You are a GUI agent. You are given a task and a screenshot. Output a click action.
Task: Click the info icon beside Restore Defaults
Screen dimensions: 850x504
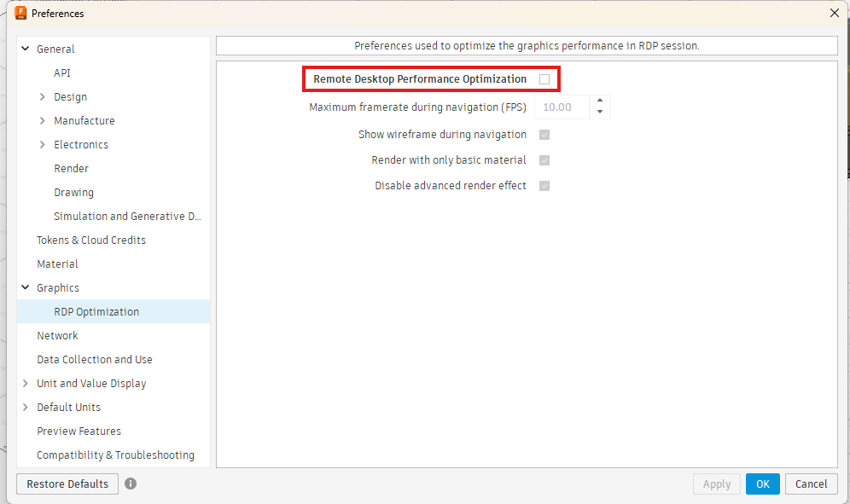click(x=131, y=484)
